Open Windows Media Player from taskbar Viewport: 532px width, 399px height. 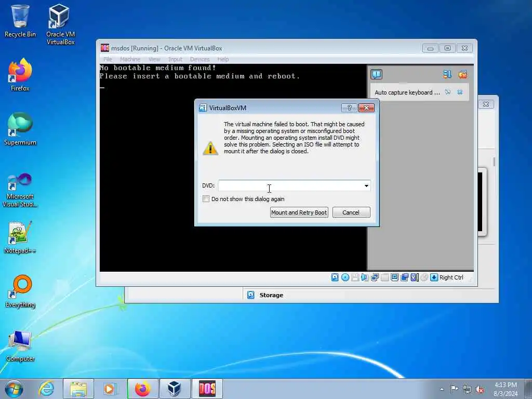click(109, 389)
